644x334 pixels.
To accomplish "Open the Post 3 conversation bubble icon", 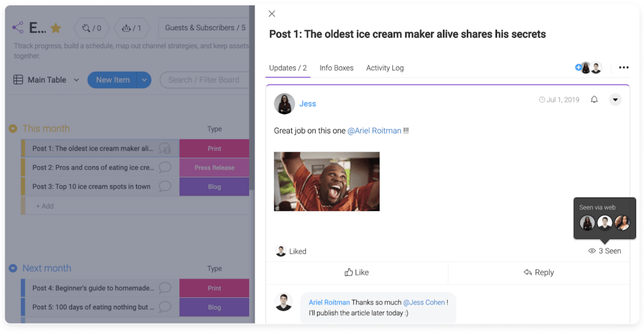I will click(165, 186).
